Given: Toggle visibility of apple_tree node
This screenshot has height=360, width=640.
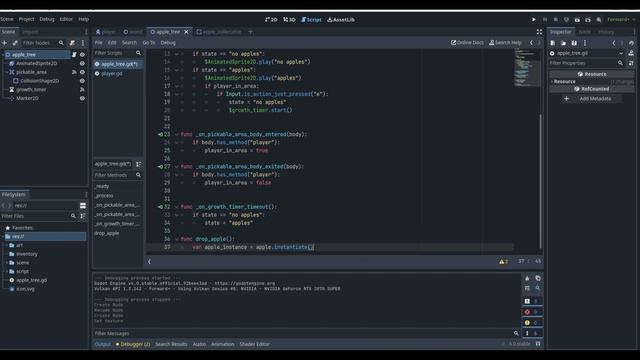Looking at the screenshot, I should pyautogui.click(x=82, y=55).
